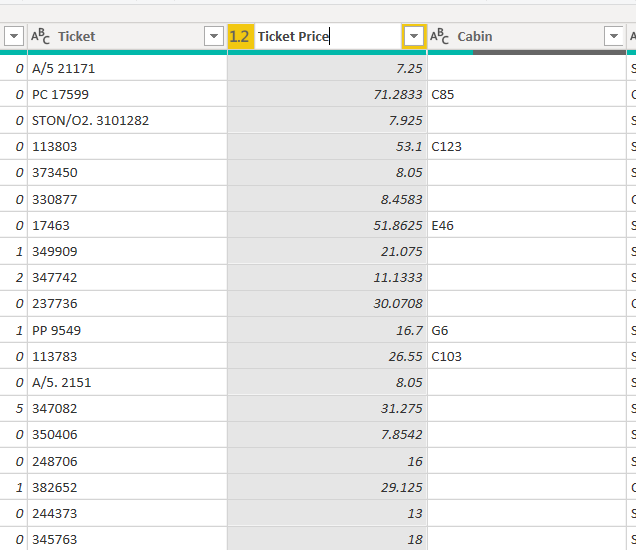
Task: Open the filter dropdown left of Ticket column
Action: point(14,37)
